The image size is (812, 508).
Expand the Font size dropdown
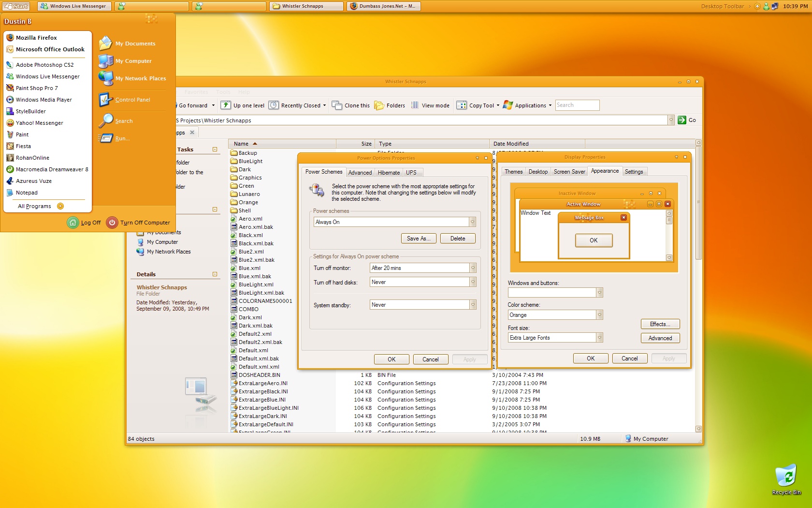(x=599, y=338)
